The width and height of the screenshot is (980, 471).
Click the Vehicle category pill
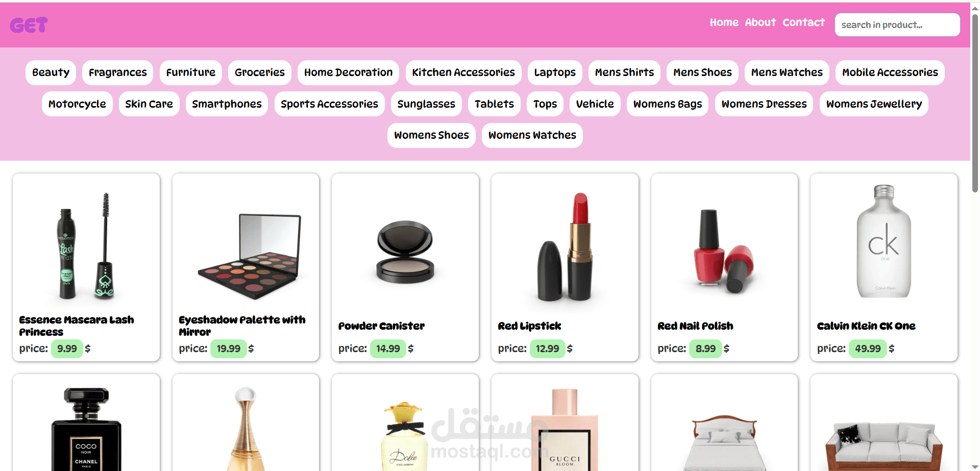pyautogui.click(x=595, y=104)
